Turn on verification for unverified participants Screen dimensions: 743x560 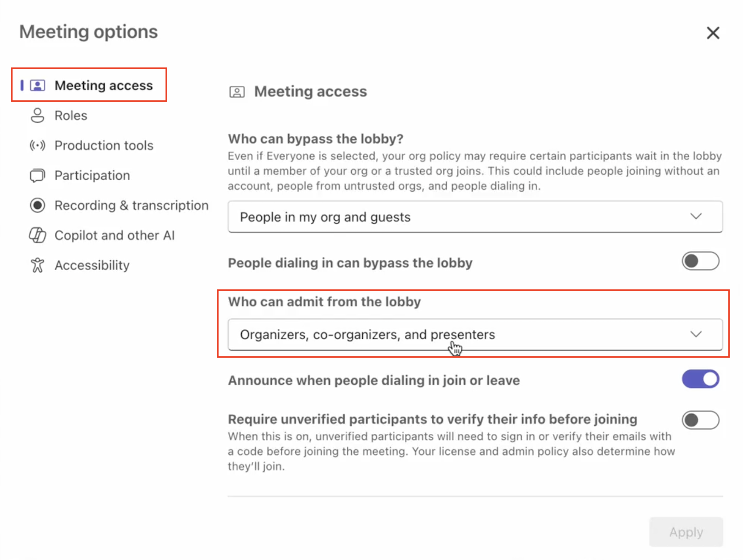(701, 420)
